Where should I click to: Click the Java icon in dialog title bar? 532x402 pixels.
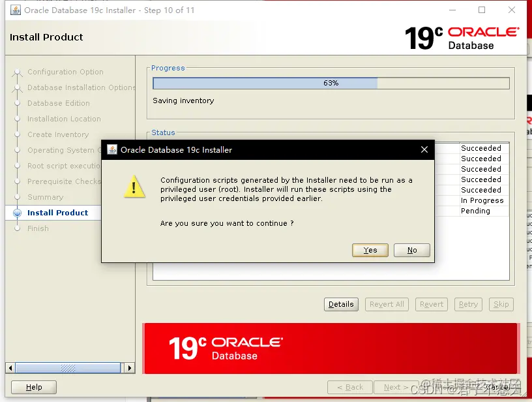click(x=112, y=149)
